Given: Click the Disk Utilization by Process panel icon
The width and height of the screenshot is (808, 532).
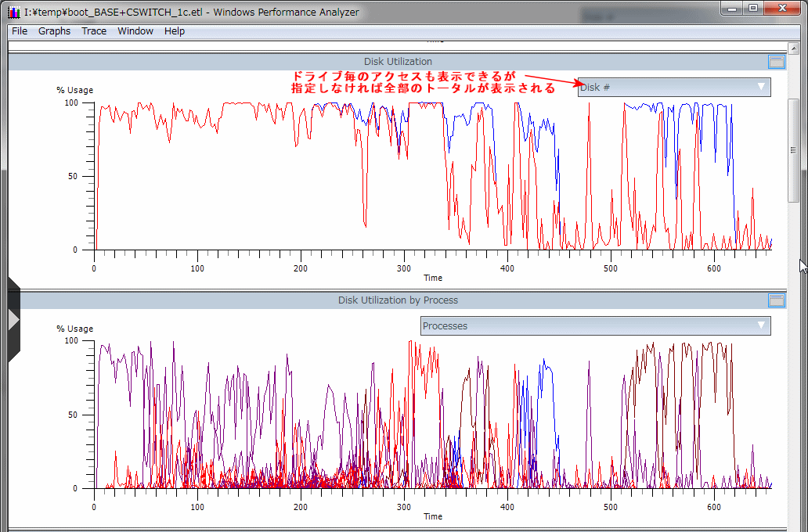Looking at the screenshot, I should coord(776,300).
